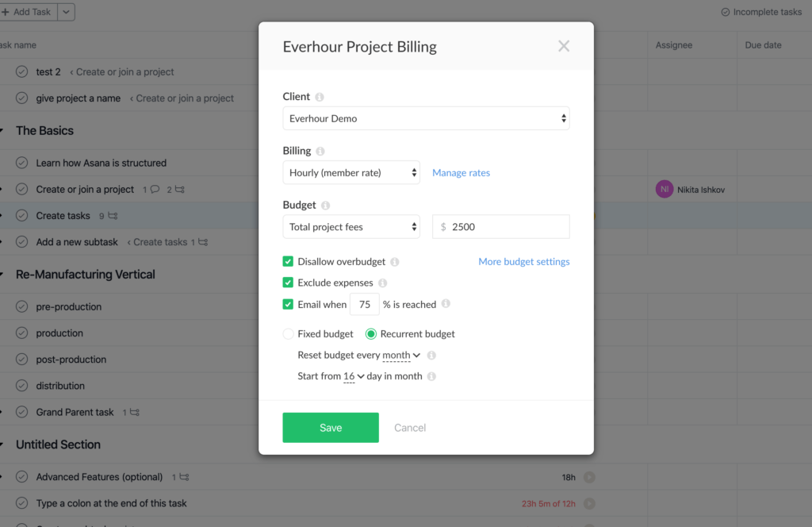Click the info icon beside Start from day in month
Screen dimensions: 812x527
pyautogui.click(x=431, y=376)
